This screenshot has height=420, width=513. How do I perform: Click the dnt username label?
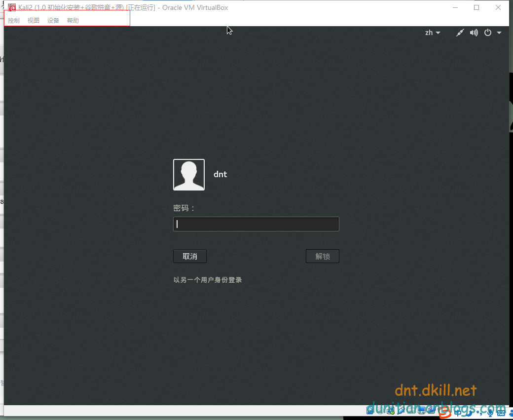pyautogui.click(x=220, y=175)
